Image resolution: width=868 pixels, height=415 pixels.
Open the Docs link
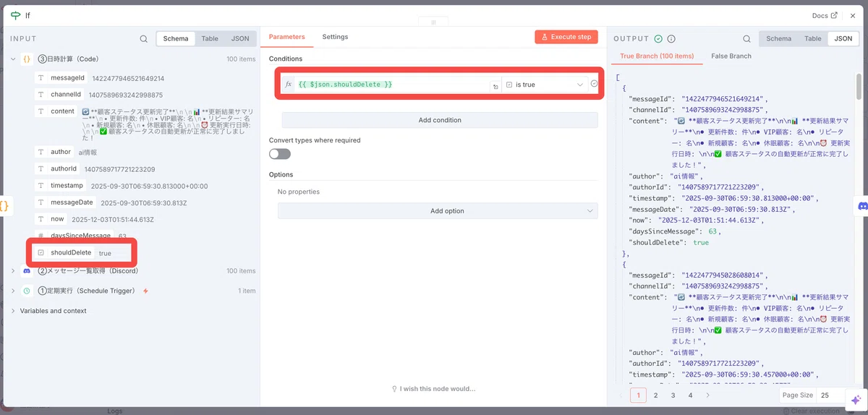(x=825, y=15)
